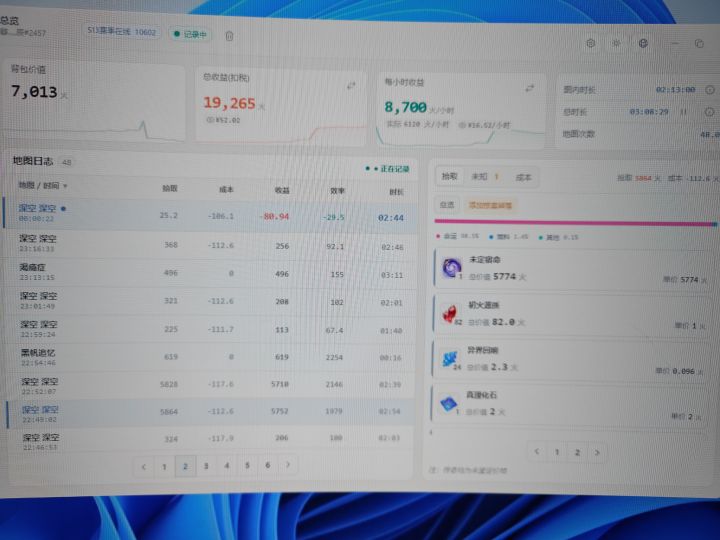Click swap icon on 每小时收益 card
The image size is (720, 540).
point(529,88)
